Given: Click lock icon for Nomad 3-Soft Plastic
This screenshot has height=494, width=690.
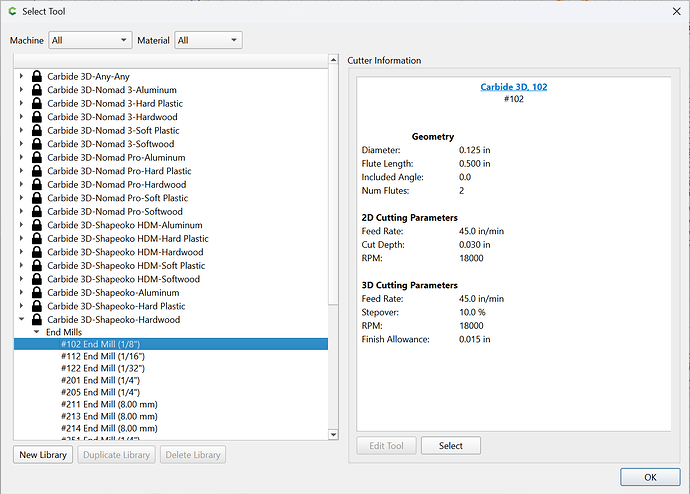Looking at the screenshot, I should [x=37, y=130].
